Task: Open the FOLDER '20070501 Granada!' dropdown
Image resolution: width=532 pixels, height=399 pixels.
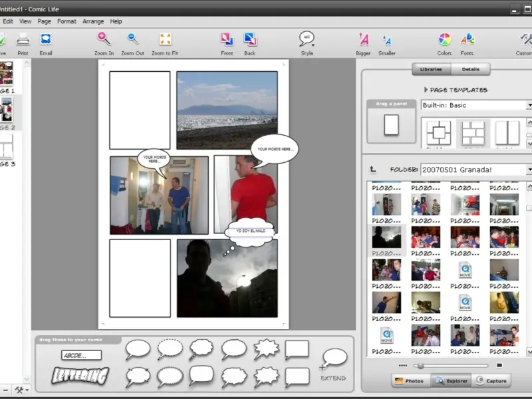Action: (x=476, y=170)
